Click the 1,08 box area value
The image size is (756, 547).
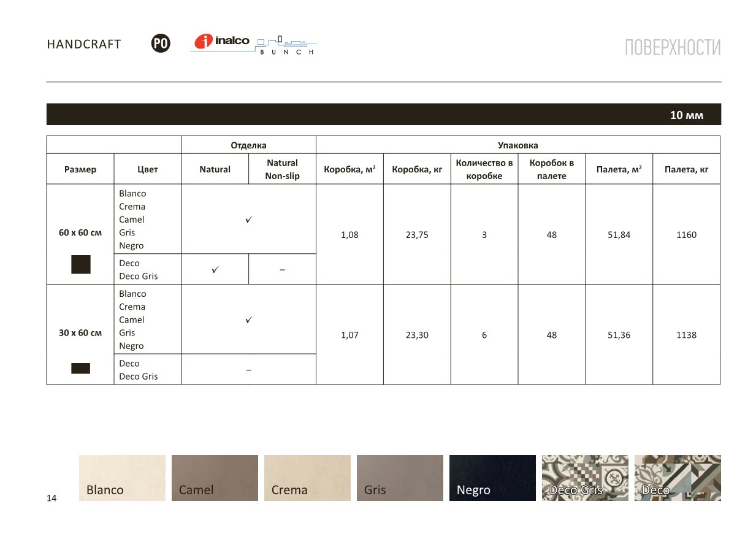pos(349,234)
